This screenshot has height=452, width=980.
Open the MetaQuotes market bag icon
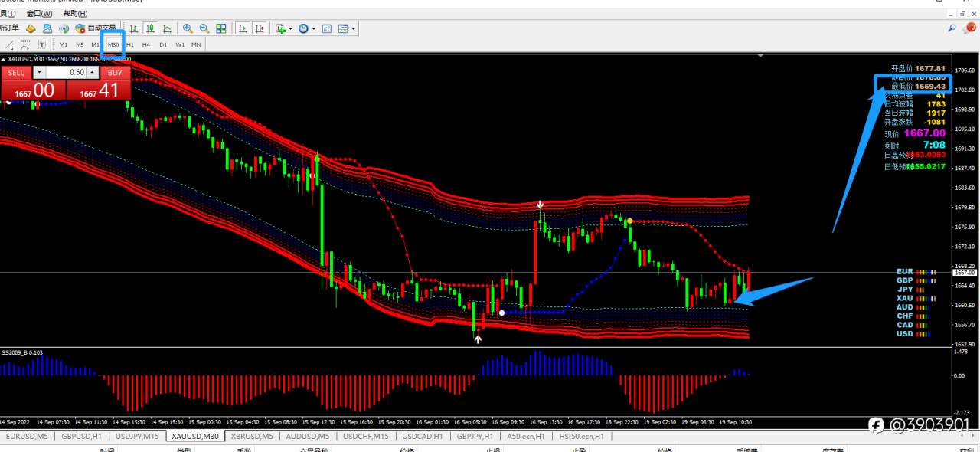pos(31,28)
